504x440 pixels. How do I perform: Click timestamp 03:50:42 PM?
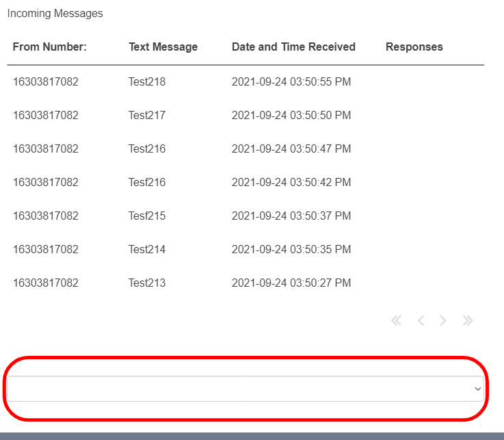pyautogui.click(x=321, y=183)
